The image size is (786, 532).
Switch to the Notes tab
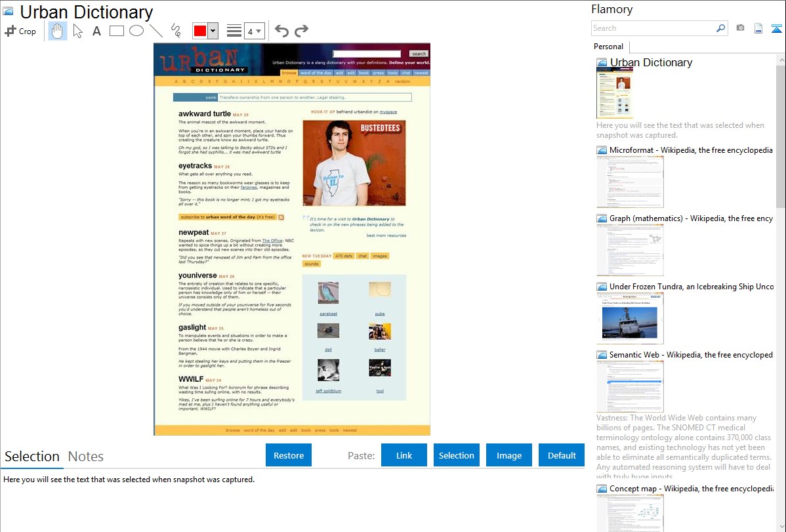(86, 457)
